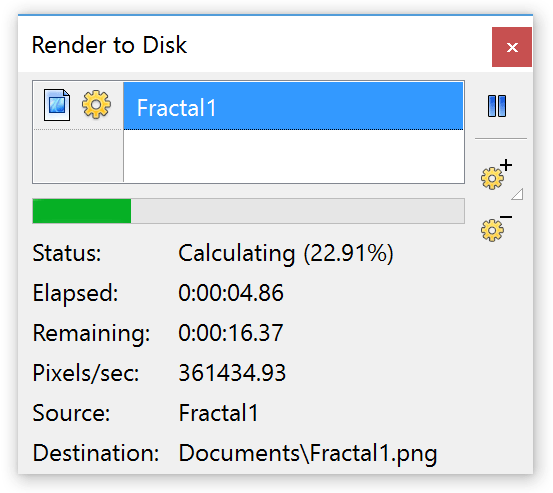
Task: Click the empty icon column under the job icons
Action: pos(78,156)
